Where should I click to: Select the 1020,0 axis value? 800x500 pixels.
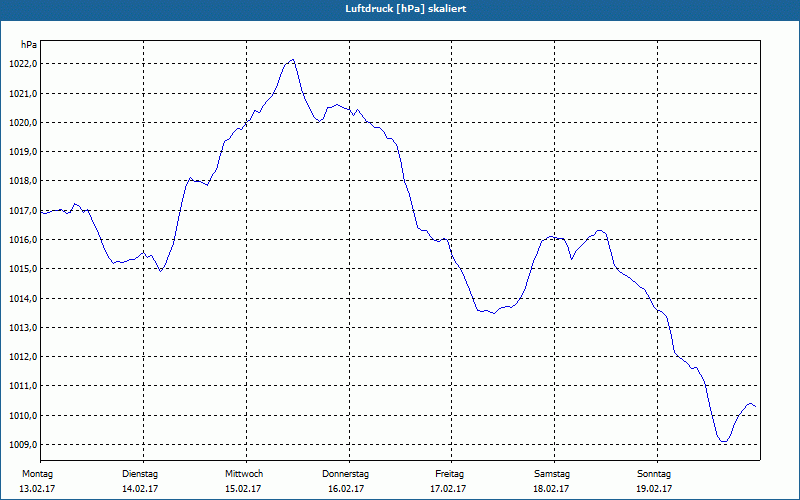pos(23,122)
